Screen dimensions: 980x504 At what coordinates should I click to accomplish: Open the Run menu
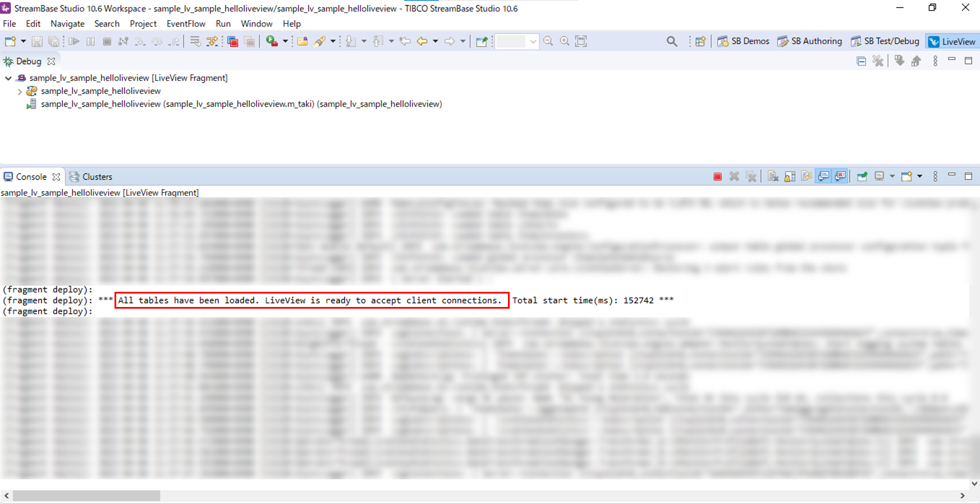223,24
